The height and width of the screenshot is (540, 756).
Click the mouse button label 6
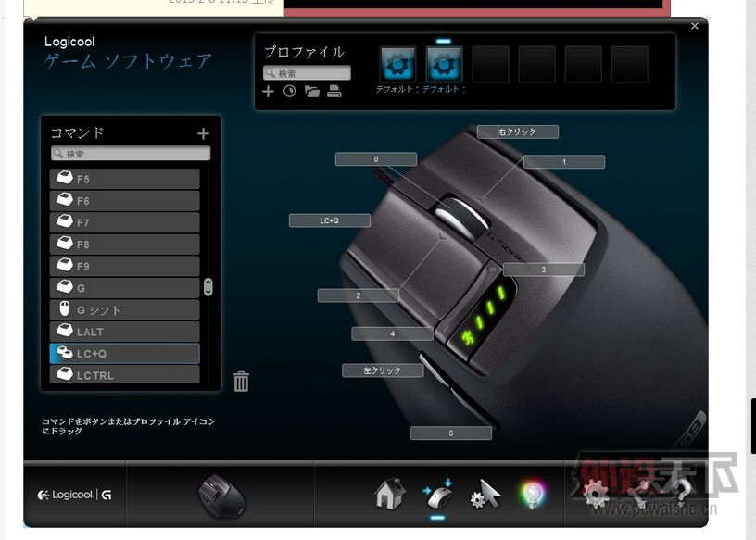tap(451, 433)
